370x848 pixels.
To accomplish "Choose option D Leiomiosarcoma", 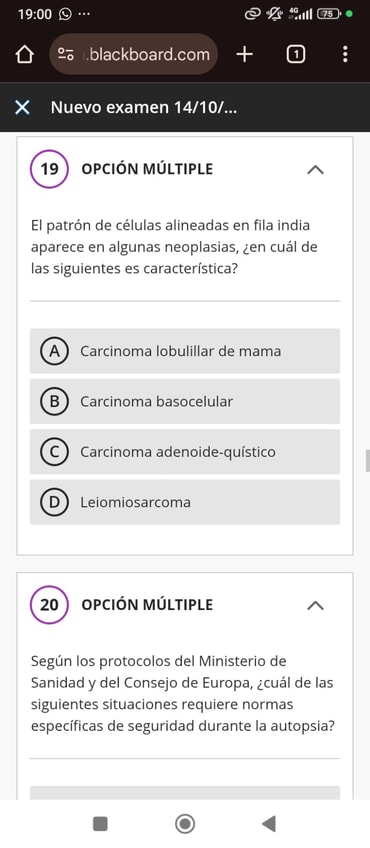I will (185, 502).
